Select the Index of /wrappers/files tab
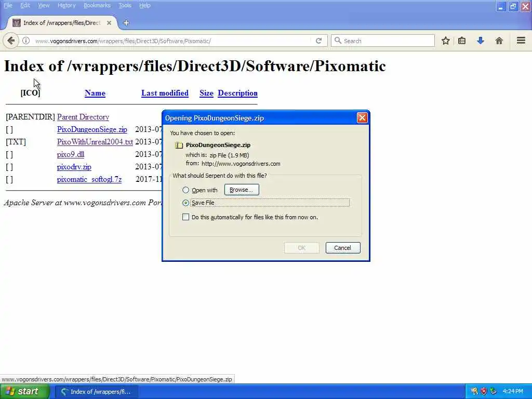Viewport: 532px width, 399px height. coord(61,23)
